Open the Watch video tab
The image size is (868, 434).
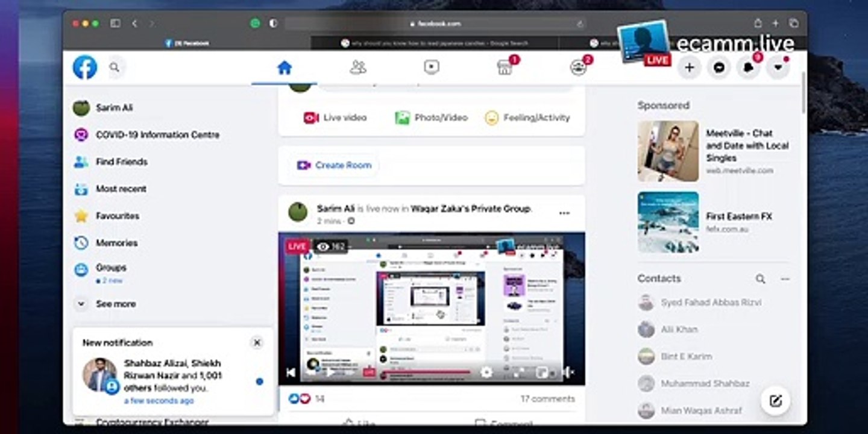tap(432, 68)
